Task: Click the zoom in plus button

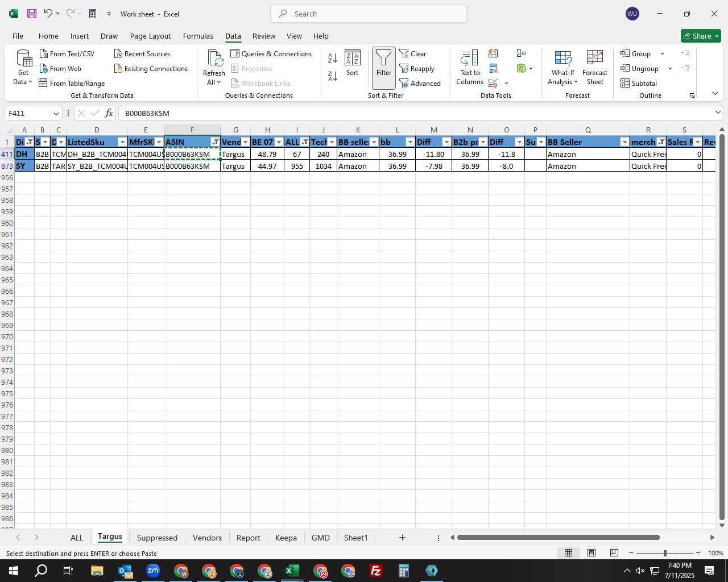Action: pos(698,553)
